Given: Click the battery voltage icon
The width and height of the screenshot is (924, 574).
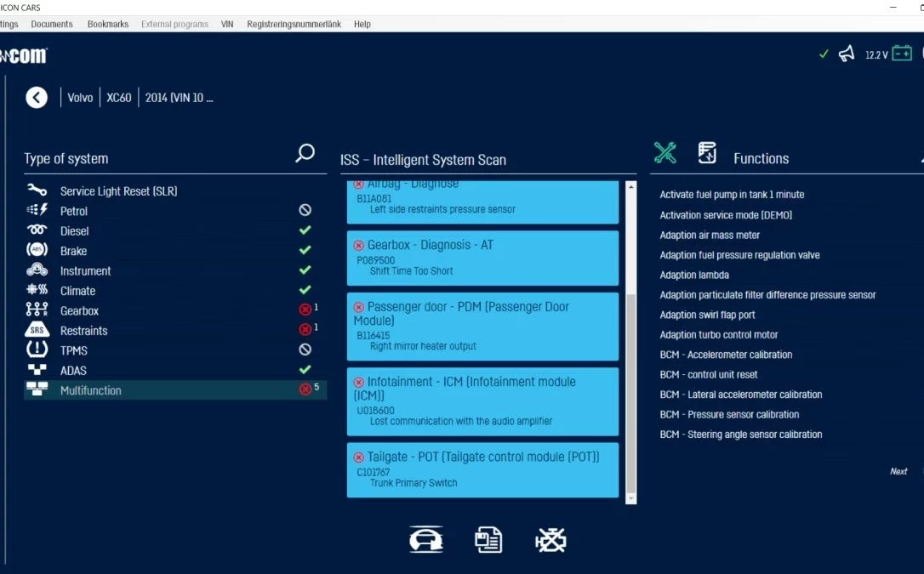Looking at the screenshot, I should [902, 54].
